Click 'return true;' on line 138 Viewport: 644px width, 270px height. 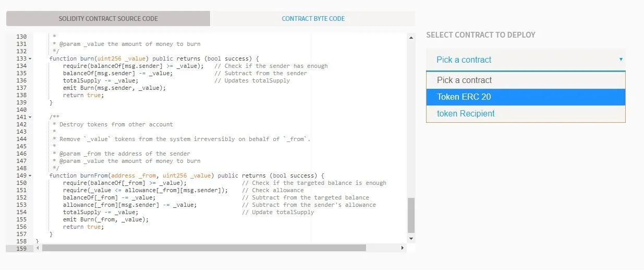click(83, 95)
